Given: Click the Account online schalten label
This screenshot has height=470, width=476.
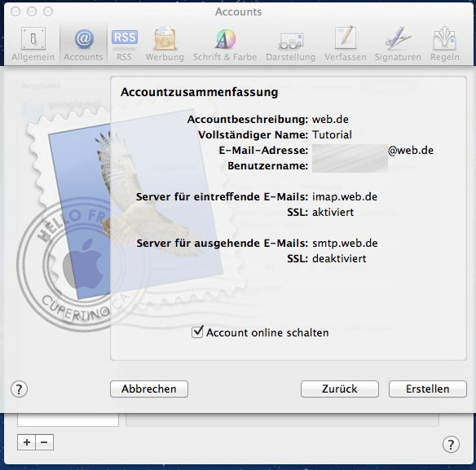Looking at the screenshot, I should (267, 333).
